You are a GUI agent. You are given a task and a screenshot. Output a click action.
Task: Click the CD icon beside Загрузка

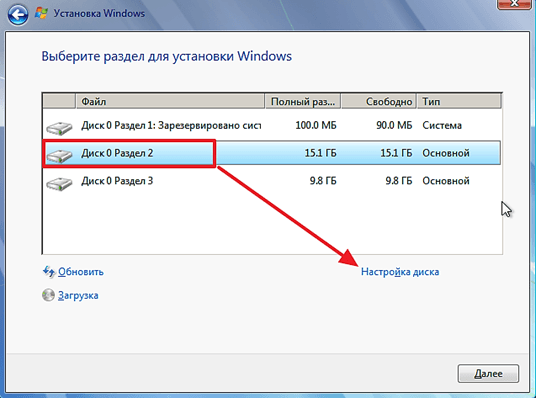click(48, 295)
